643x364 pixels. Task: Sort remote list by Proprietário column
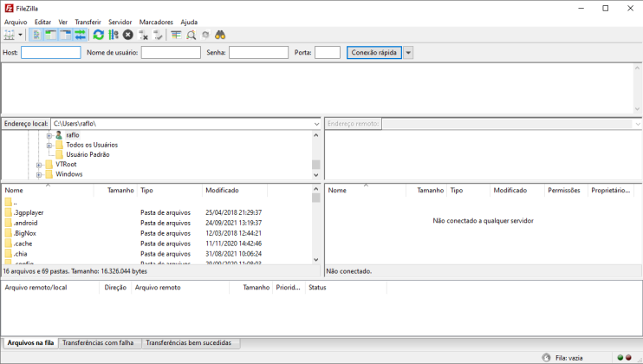point(611,190)
